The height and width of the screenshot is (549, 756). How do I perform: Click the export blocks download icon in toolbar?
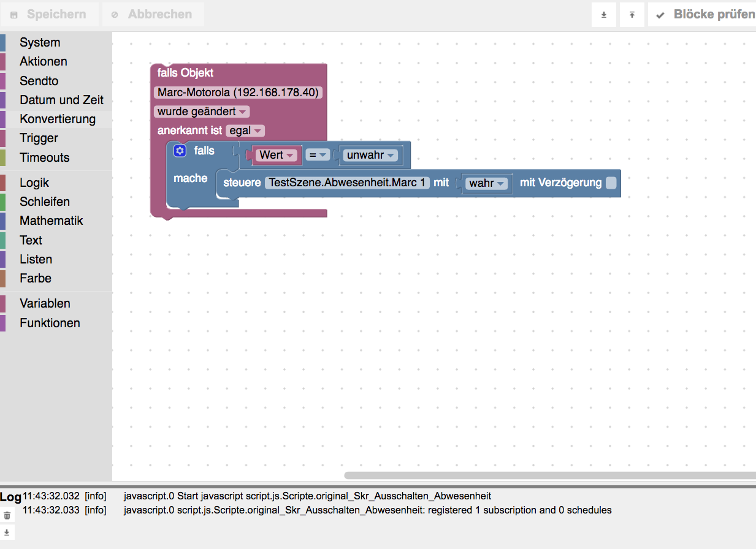tap(604, 15)
